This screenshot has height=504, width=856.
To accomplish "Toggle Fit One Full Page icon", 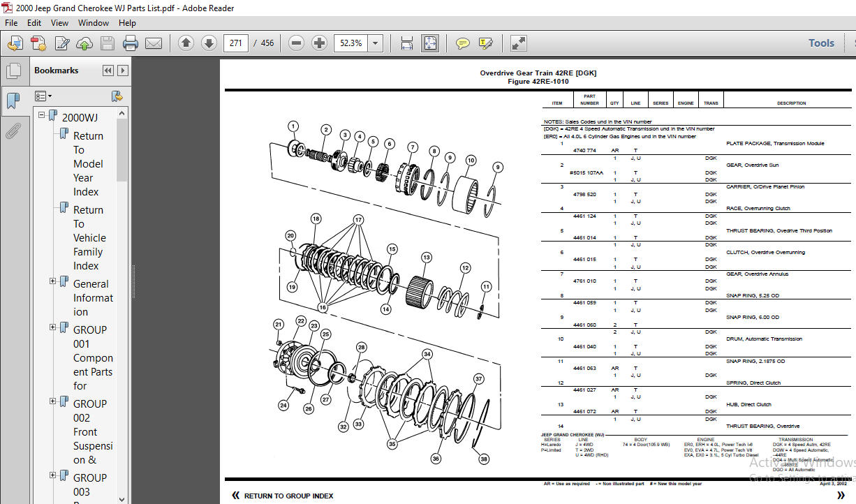I will 429,43.
